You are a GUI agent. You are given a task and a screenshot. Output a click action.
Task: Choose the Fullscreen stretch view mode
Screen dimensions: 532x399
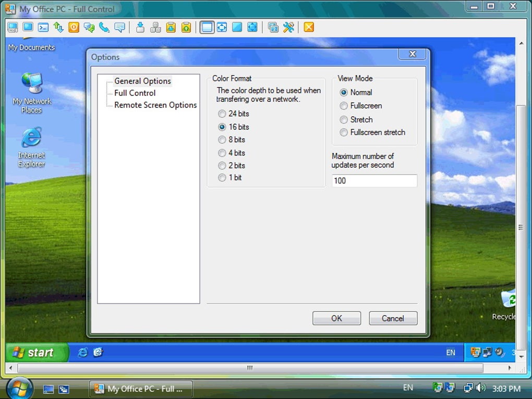point(372,132)
